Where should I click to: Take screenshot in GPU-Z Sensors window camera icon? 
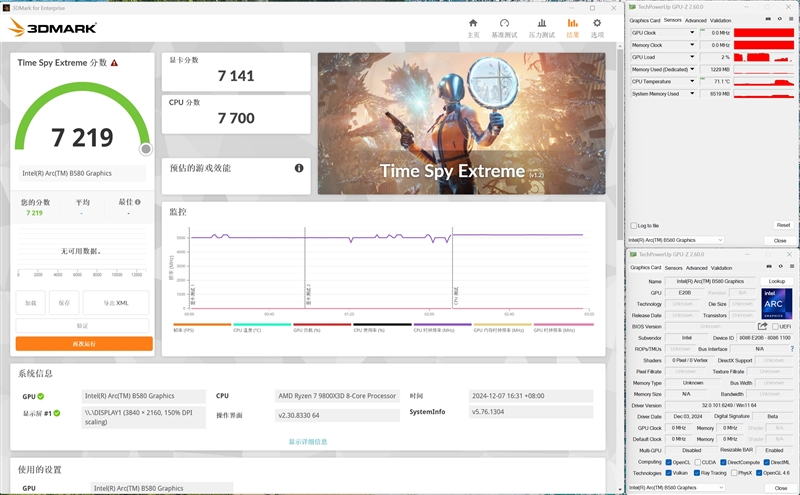(768, 19)
